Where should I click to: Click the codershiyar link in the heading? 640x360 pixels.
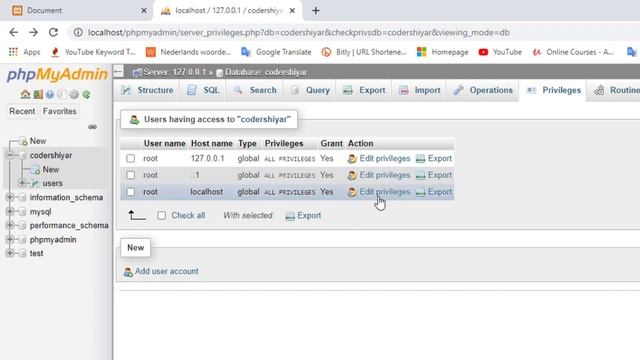pos(264,120)
